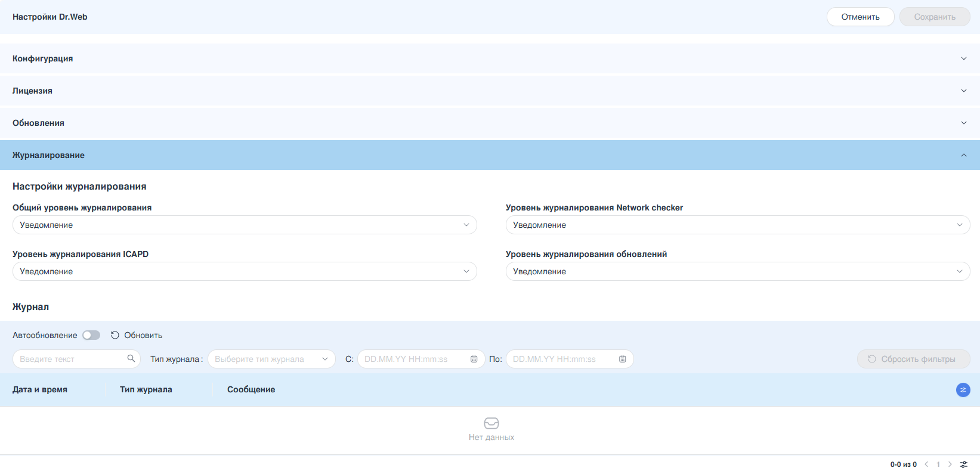This screenshot has height=474, width=980.
Task: Go to next page arrow in pagination
Action: [x=950, y=464]
